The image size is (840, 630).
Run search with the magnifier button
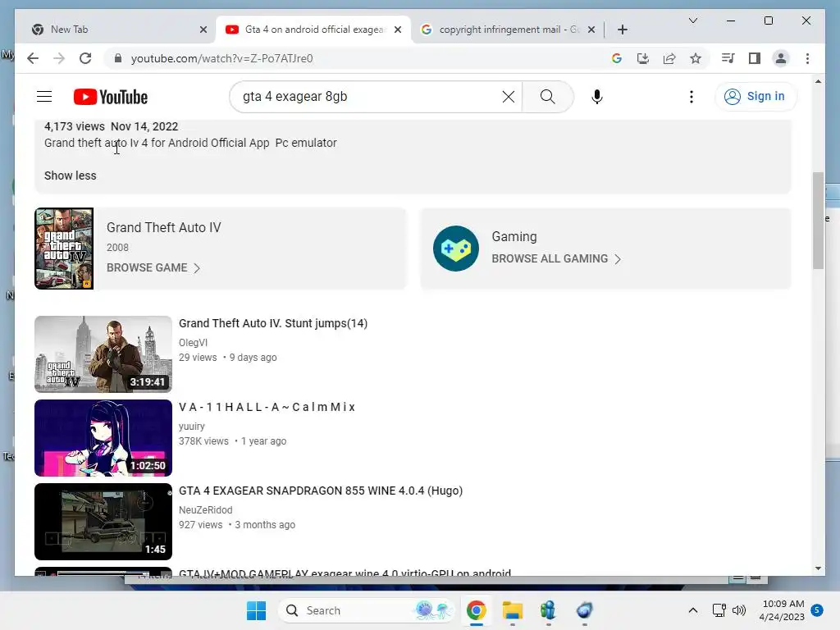pos(547,97)
